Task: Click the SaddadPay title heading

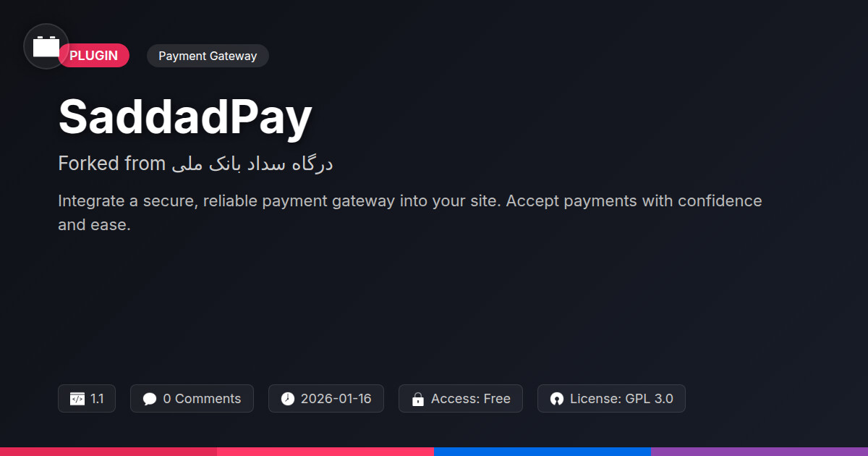Action: [185, 117]
